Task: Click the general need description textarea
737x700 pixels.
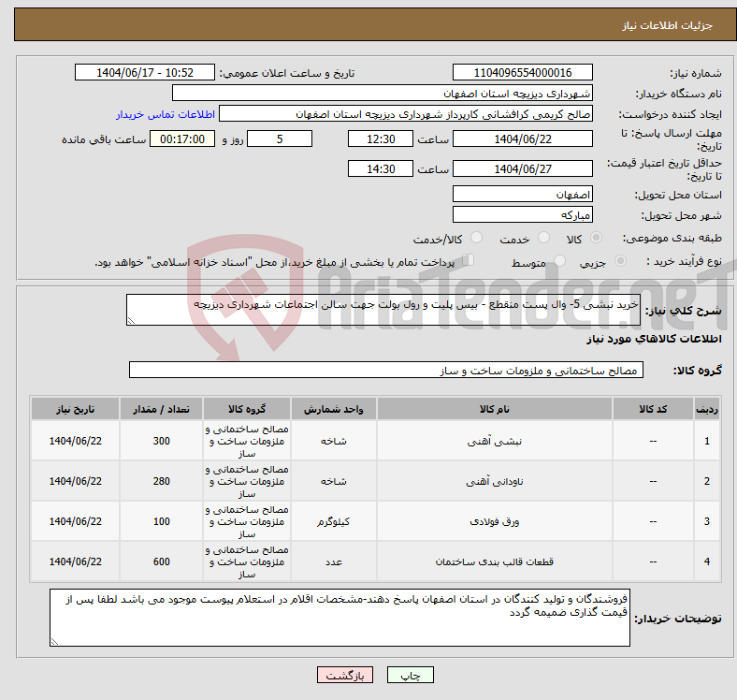Action: point(383,310)
